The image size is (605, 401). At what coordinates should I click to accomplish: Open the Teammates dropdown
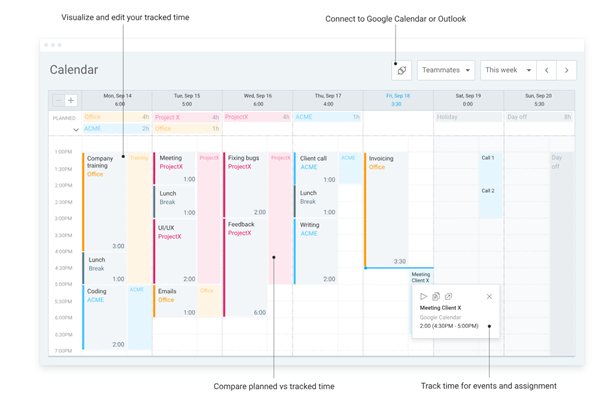coord(446,70)
